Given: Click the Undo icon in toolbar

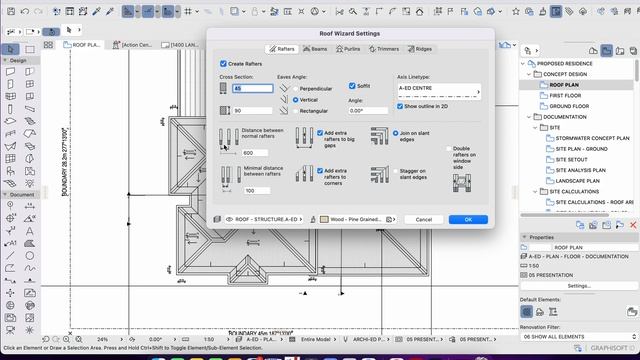Looking at the screenshot, I should click(x=24, y=11).
